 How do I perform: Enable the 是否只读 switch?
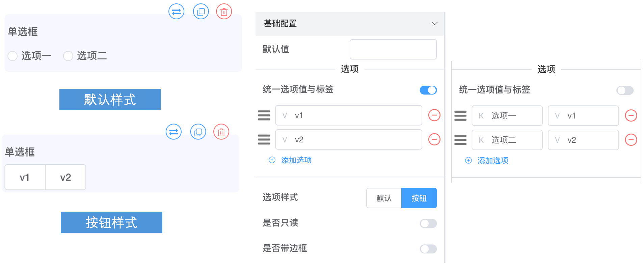[x=428, y=223]
